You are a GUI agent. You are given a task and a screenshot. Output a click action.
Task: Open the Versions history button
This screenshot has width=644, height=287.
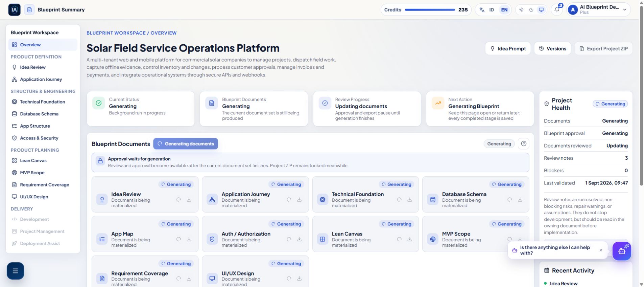tap(552, 48)
